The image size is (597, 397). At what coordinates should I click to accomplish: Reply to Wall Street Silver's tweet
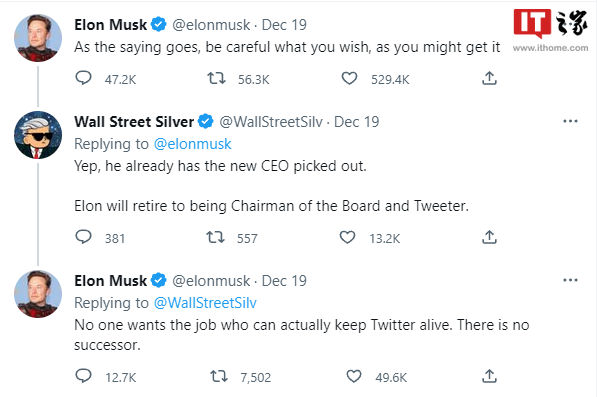(x=83, y=237)
